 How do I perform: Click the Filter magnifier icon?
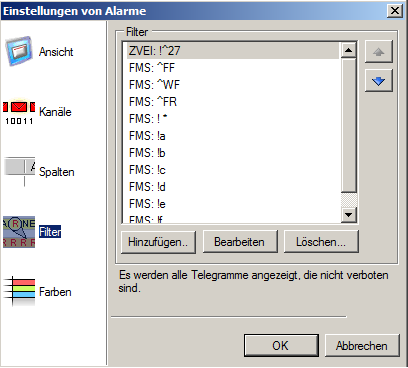(x=19, y=232)
